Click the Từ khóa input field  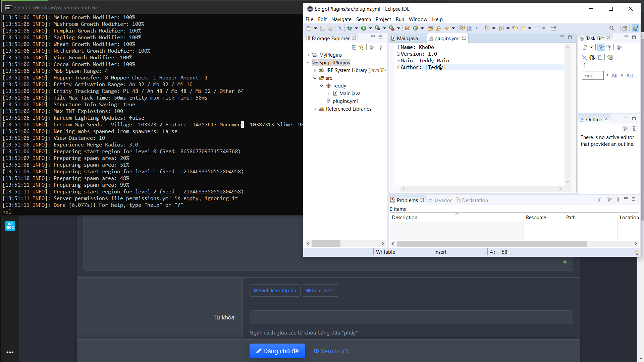point(411,317)
